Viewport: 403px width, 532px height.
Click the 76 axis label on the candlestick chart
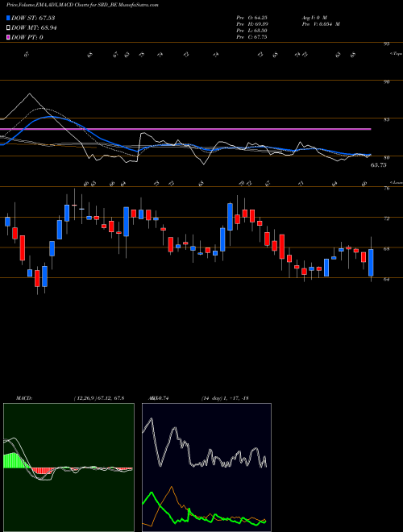pos(386,189)
